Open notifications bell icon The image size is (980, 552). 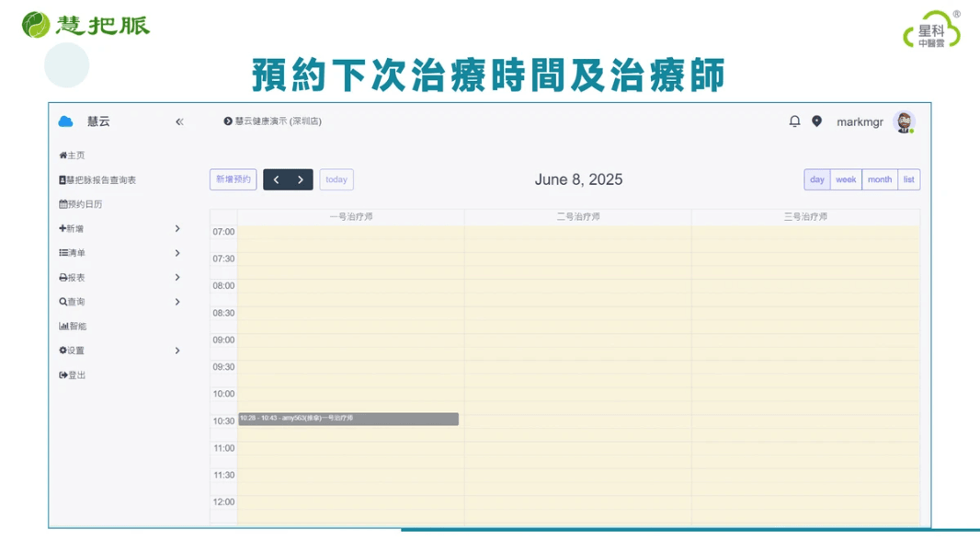click(x=794, y=121)
